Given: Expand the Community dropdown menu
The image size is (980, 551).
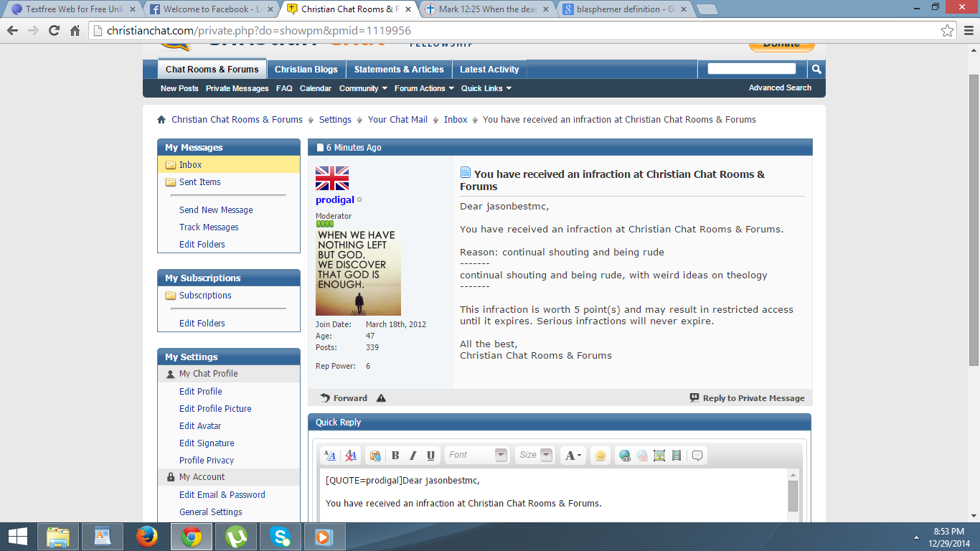Looking at the screenshot, I should pyautogui.click(x=363, y=88).
